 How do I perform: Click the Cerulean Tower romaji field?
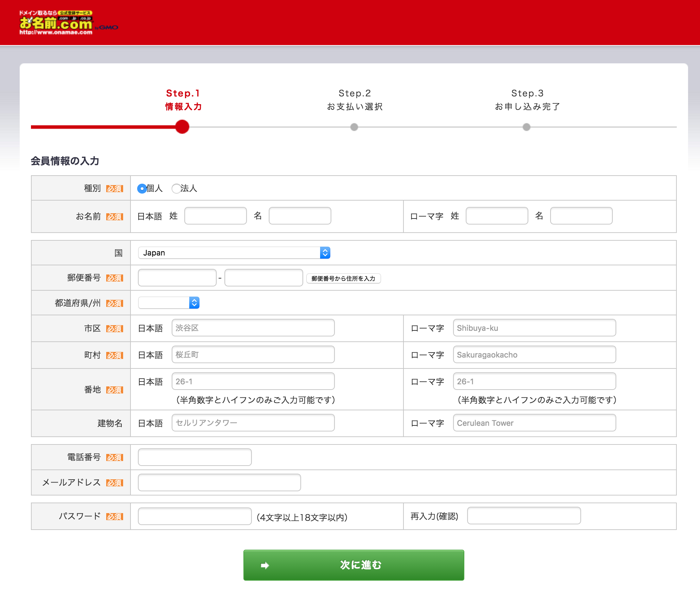click(535, 423)
